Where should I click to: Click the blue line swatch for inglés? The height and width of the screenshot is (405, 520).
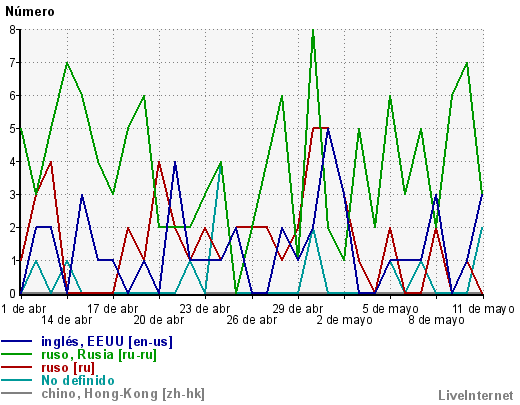17,342
